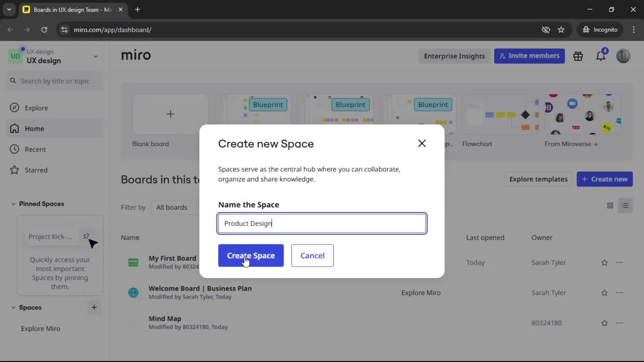Add a new Space with plus icon
This screenshot has height=362, width=644.
pos(94,307)
